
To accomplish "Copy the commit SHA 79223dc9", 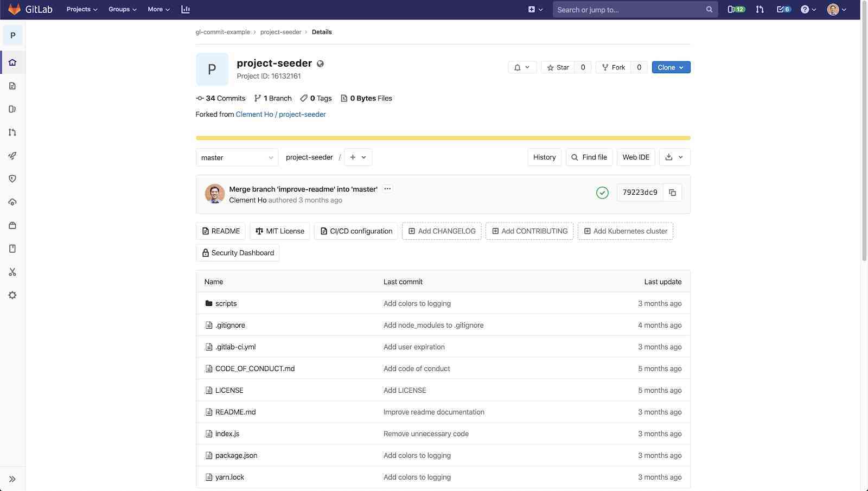I will tap(672, 192).
